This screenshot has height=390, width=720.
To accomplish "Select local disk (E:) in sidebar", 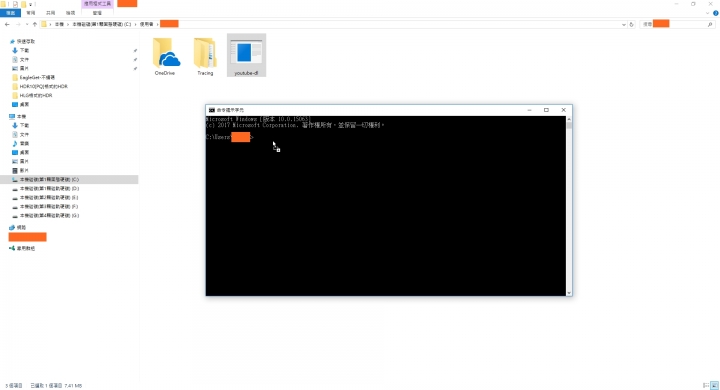I will coord(49,198).
